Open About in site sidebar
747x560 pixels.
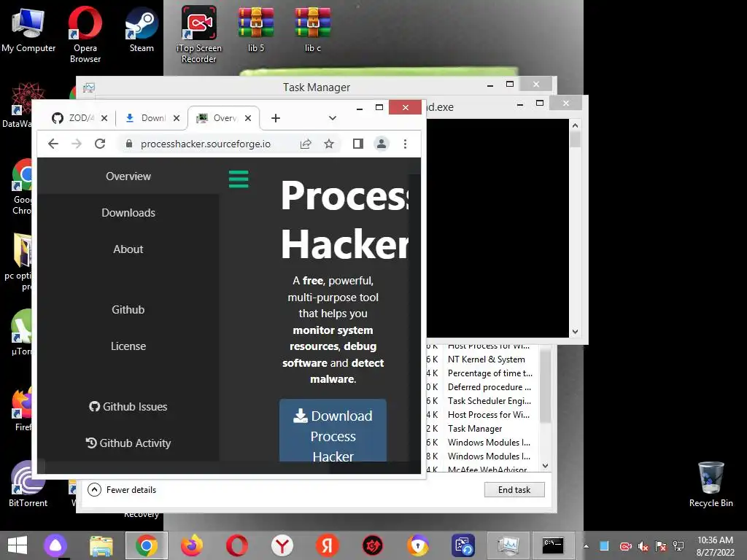point(128,249)
